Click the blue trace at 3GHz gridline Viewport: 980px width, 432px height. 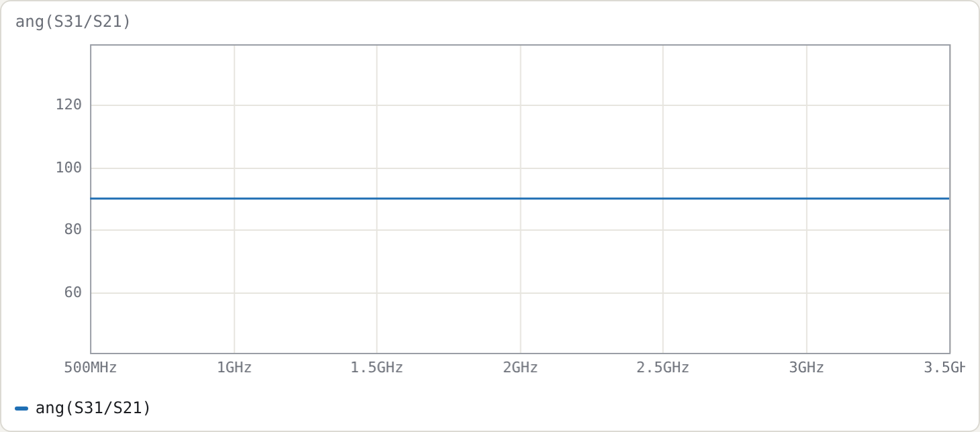click(x=806, y=199)
